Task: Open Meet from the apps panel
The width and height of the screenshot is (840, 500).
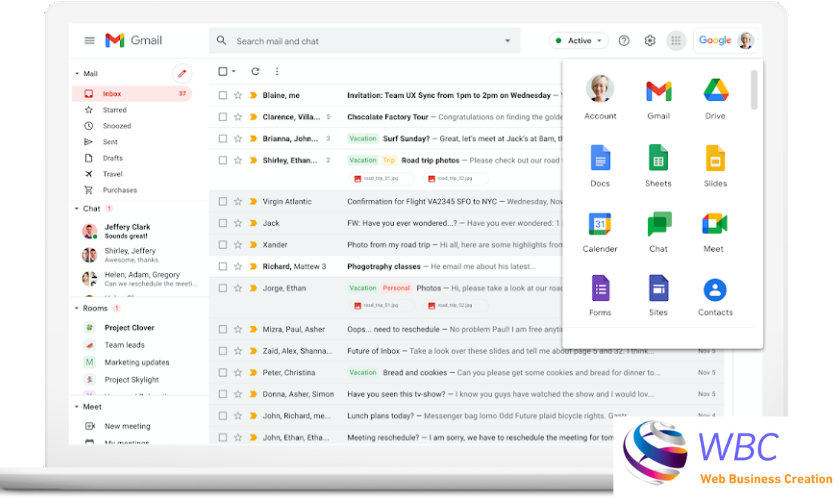Action: click(714, 233)
